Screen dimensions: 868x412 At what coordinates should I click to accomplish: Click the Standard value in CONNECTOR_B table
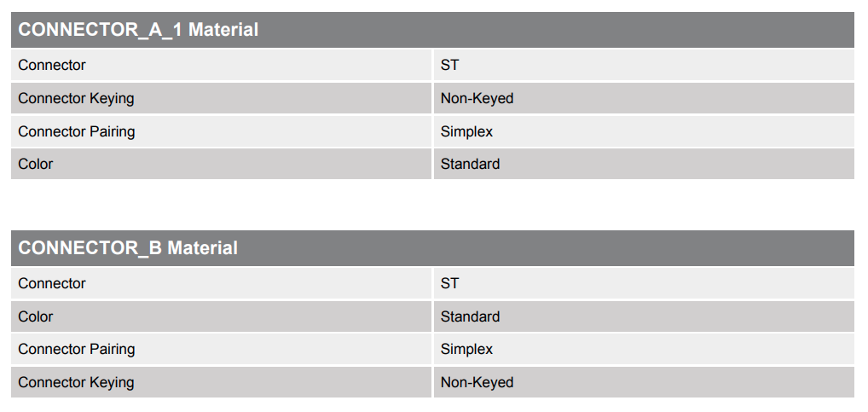[x=470, y=316]
